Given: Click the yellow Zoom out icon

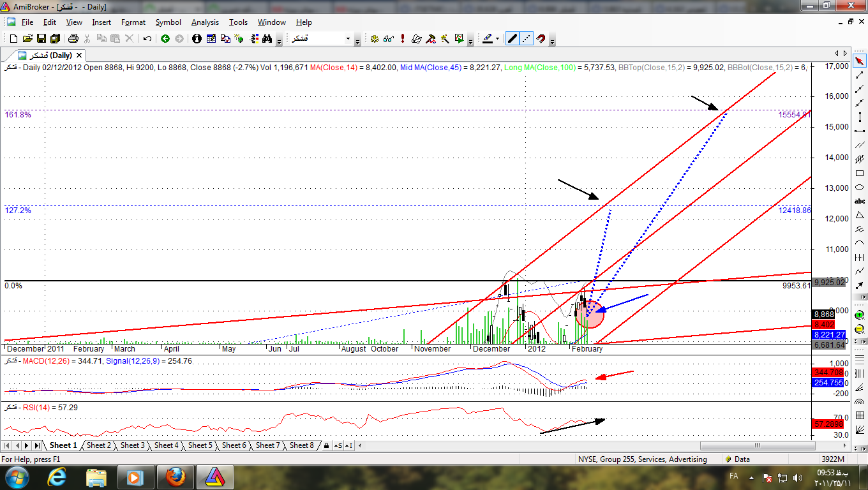Looking at the screenshot, I should (x=859, y=329).
